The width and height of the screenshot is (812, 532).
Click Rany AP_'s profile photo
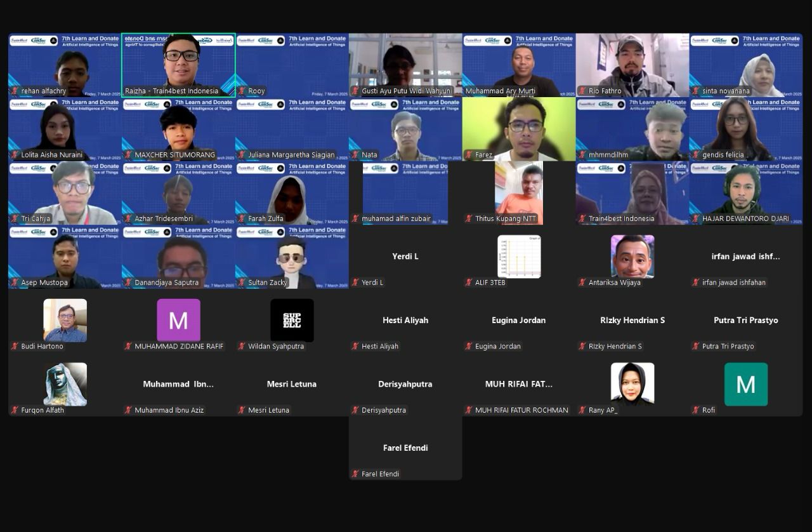click(632, 384)
